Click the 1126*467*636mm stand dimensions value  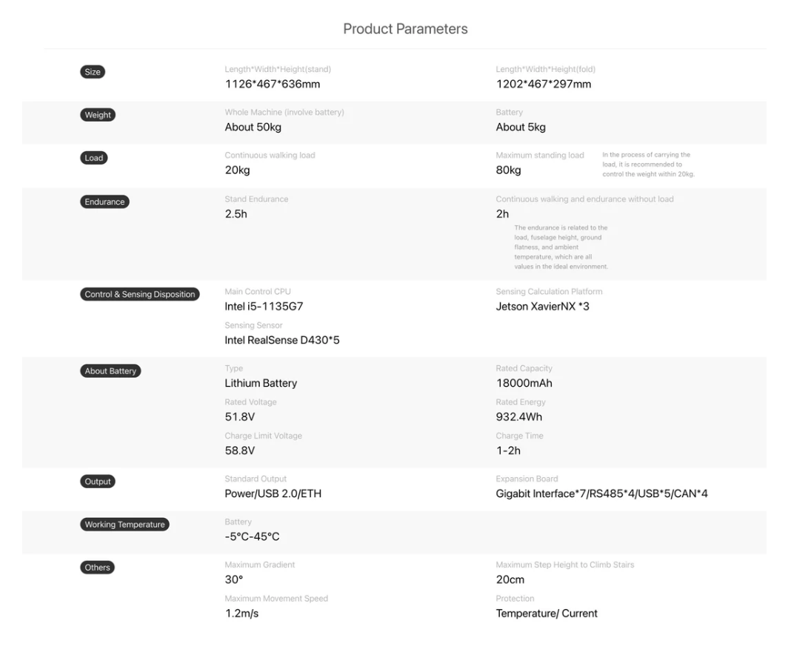(273, 84)
